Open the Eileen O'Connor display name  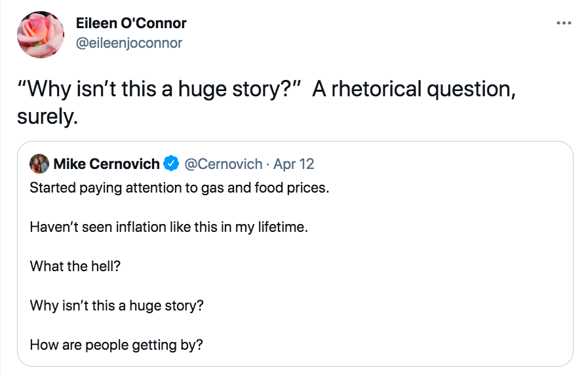[x=131, y=23]
